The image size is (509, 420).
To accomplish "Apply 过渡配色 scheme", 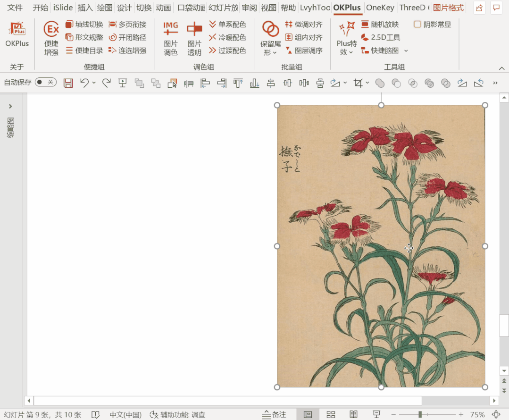I will [x=227, y=50].
